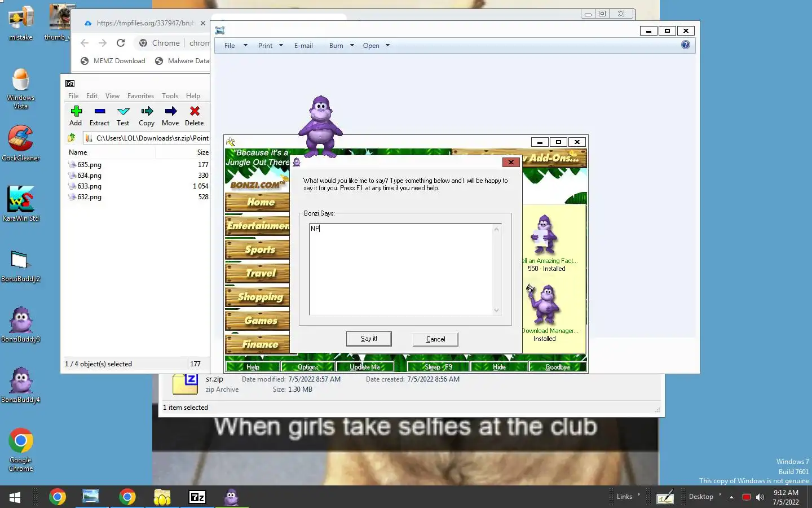Open the 7-Zip View menu
The image size is (812, 508).
click(x=112, y=96)
